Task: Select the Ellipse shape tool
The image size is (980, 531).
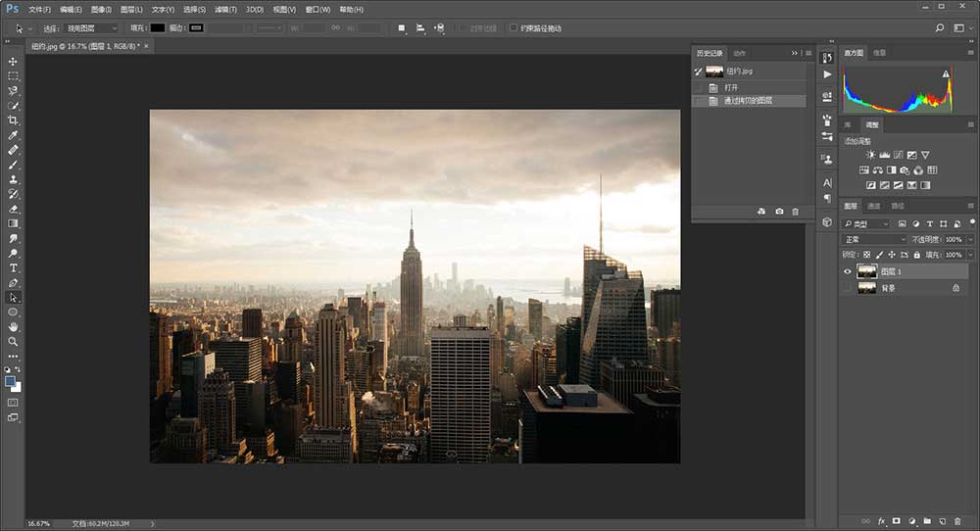Action: [13, 313]
